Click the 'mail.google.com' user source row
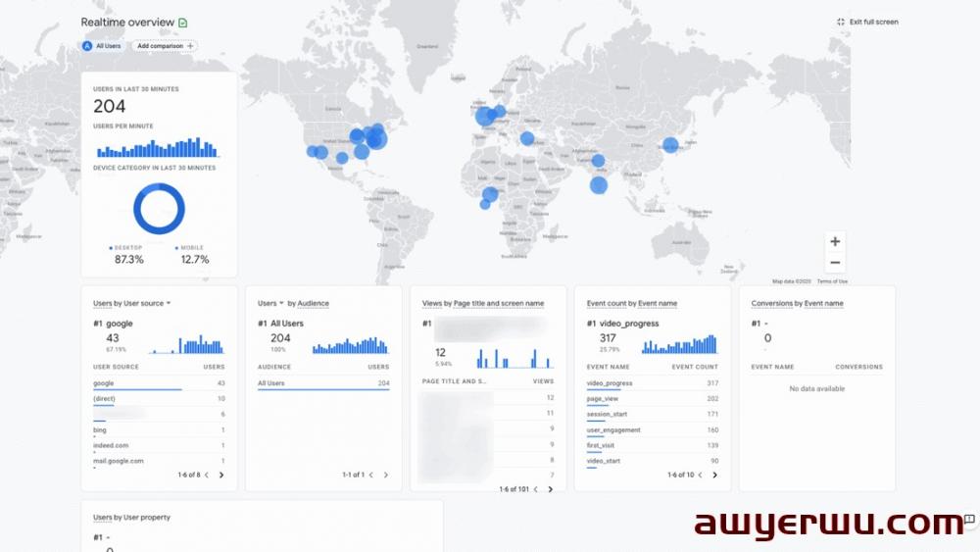 (x=159, y=462)
